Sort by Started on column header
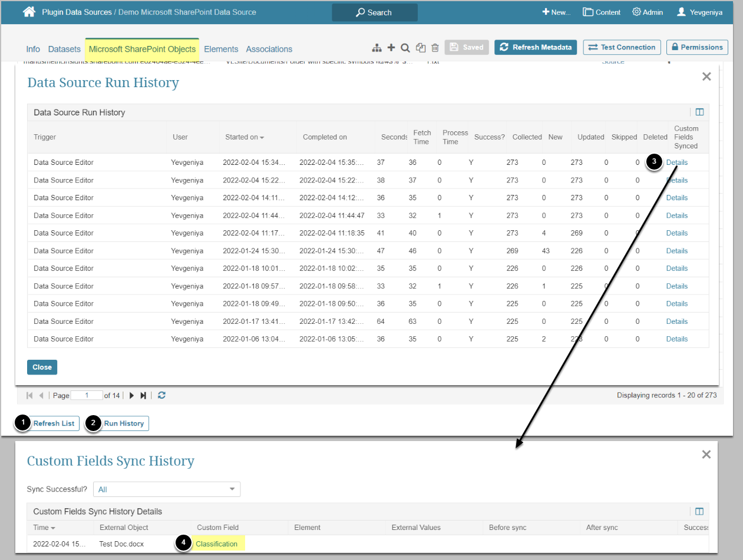 pos(244,137)
